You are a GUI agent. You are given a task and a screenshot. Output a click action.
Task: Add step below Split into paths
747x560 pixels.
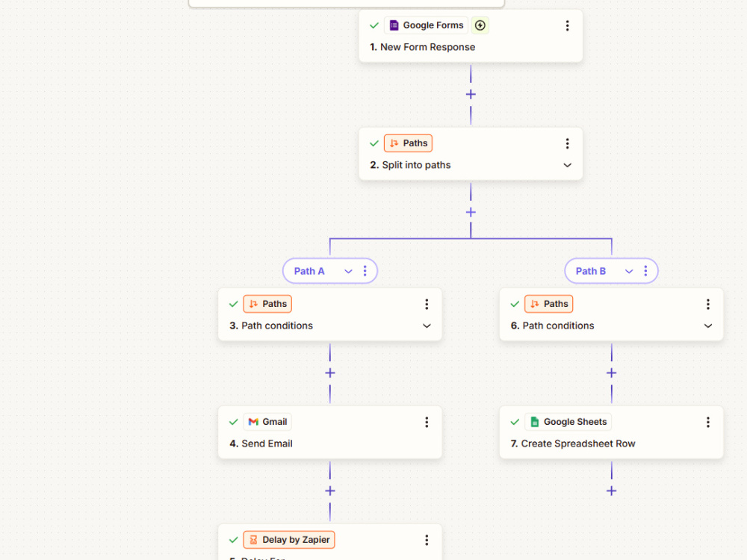point(471,212)
